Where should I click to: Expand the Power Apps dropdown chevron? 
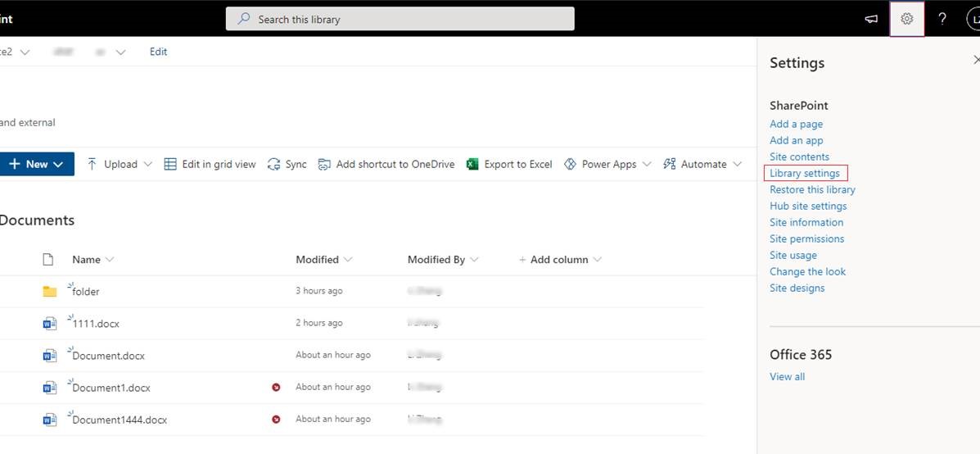coord(647,165)
